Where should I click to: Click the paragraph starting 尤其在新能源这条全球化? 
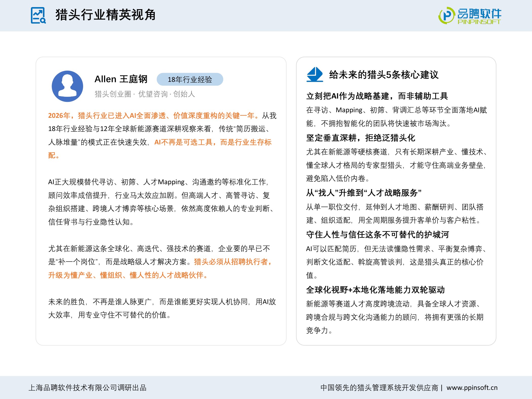(160, 262)
